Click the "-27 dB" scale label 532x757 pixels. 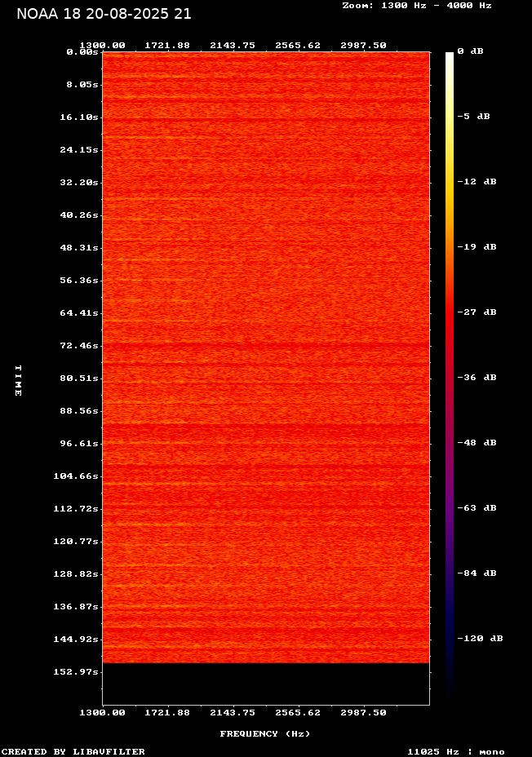coord(477,312)
